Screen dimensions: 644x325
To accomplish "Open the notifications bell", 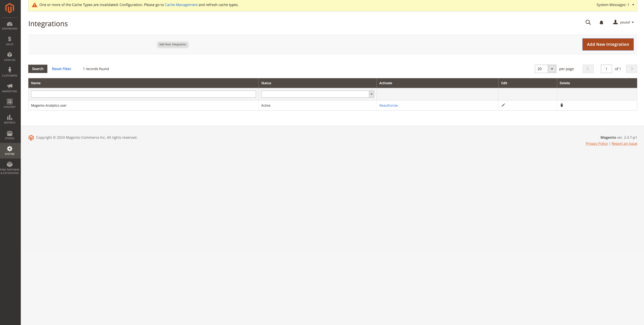I will [x=601, y=22].
